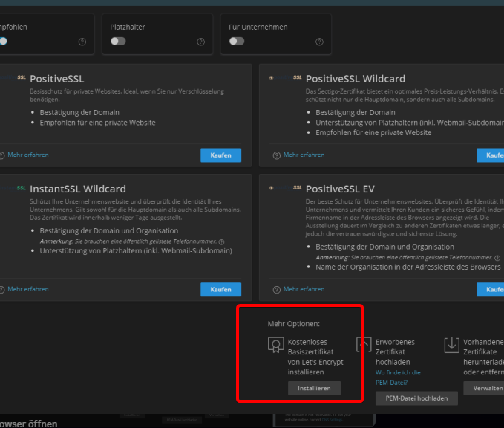Click phone number help icon under InstantSSL Wildcard
The width and height of the screenshot is (504, 428).
(x=221, y=242)
